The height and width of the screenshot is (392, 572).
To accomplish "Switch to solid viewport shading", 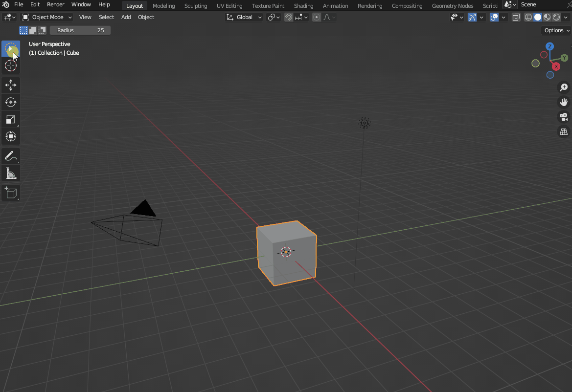I will [x=538, y=17].
